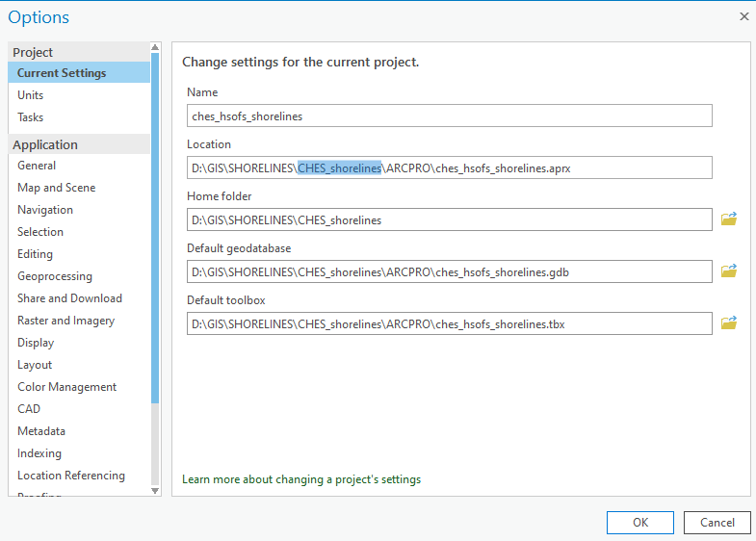The height and width of the screenshot is (541, 756).
Task: Select Color Management in the sidebar
Action: (x=66, y=387)
